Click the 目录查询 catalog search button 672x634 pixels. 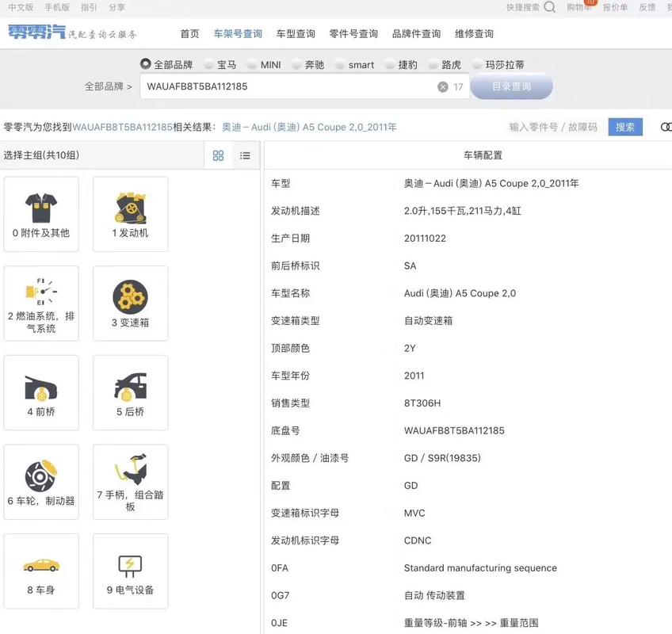click(511, 86)
